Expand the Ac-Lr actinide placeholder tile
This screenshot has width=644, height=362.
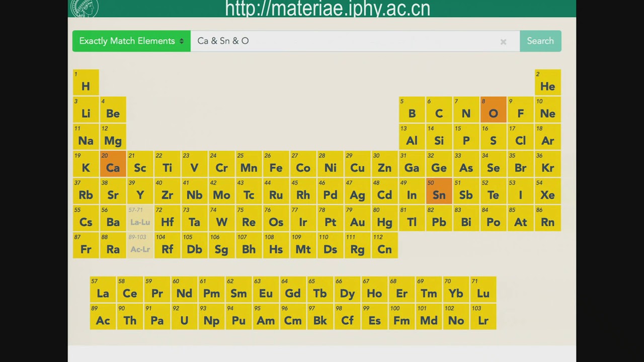(x=140, y=245)
